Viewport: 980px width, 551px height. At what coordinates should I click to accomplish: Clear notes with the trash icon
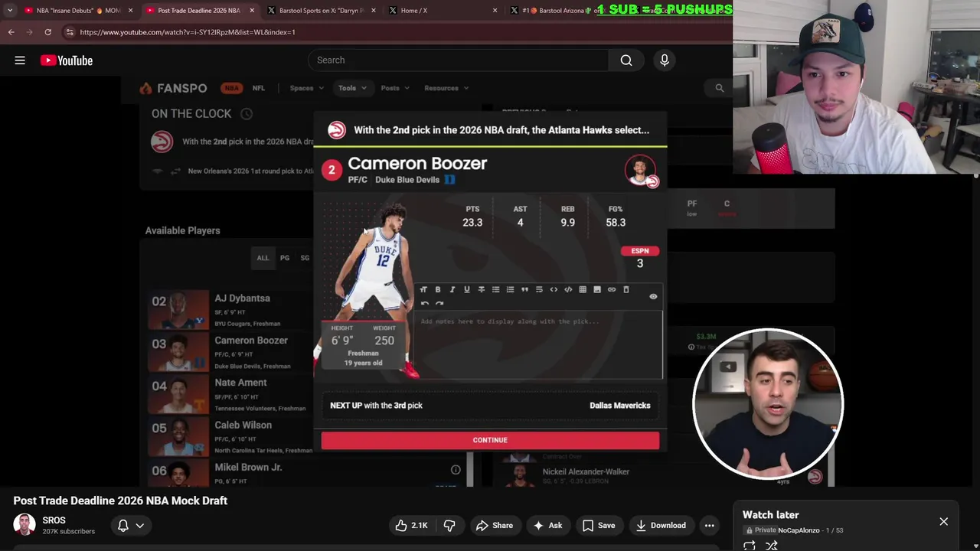pyautogui.click(x=626, y=289)
